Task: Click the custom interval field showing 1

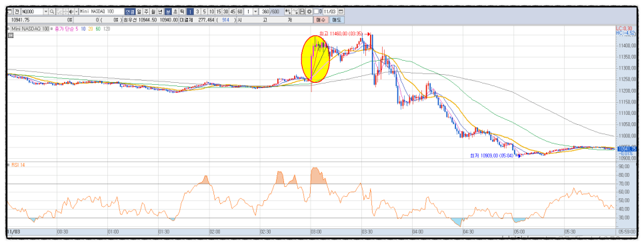Action: tap(248, 11)
